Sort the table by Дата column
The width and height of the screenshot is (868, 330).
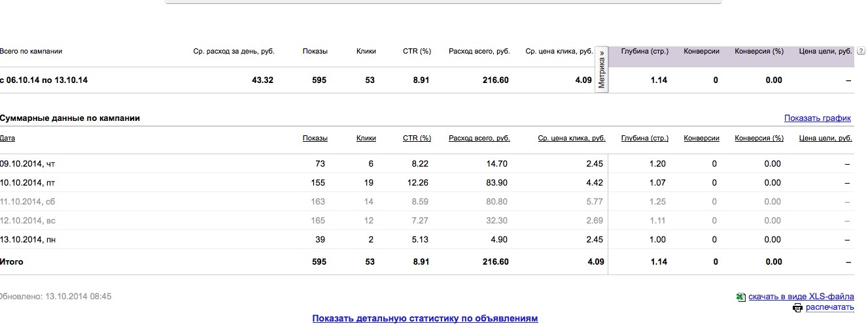(x=7, y=139)
